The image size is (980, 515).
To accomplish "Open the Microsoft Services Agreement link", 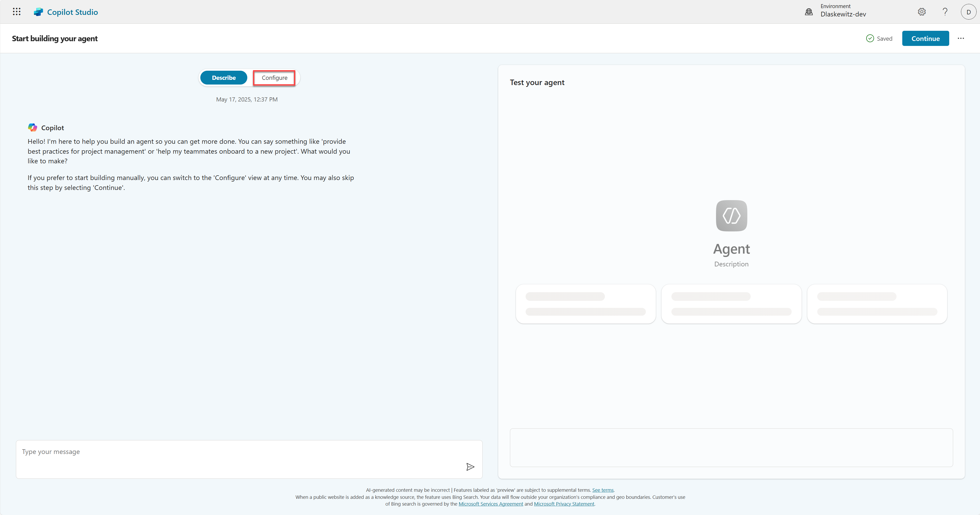I will pyautogui.click(x=491, y=504).
